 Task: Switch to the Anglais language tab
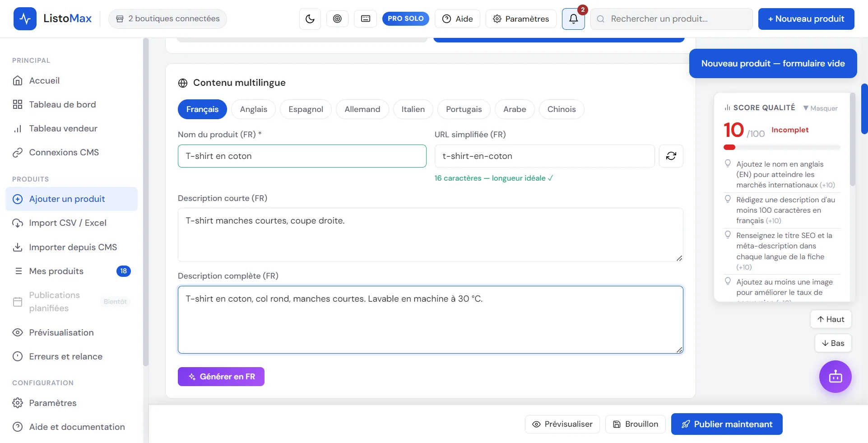click(253, 109)
